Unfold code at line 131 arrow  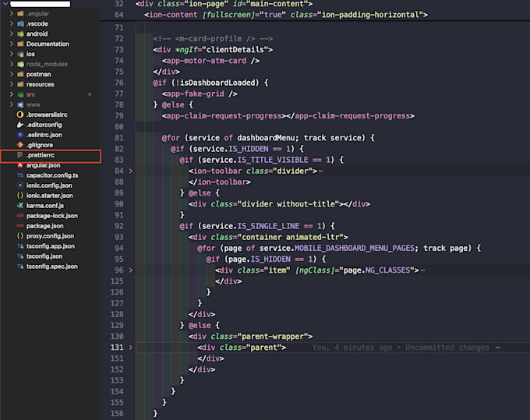tap(130, 348)
